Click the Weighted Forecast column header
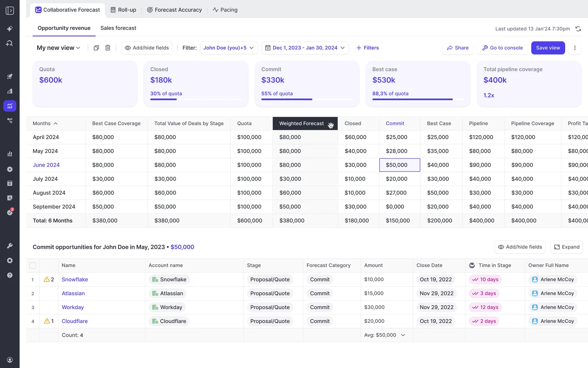588x368 pixels. click(305, 124)
